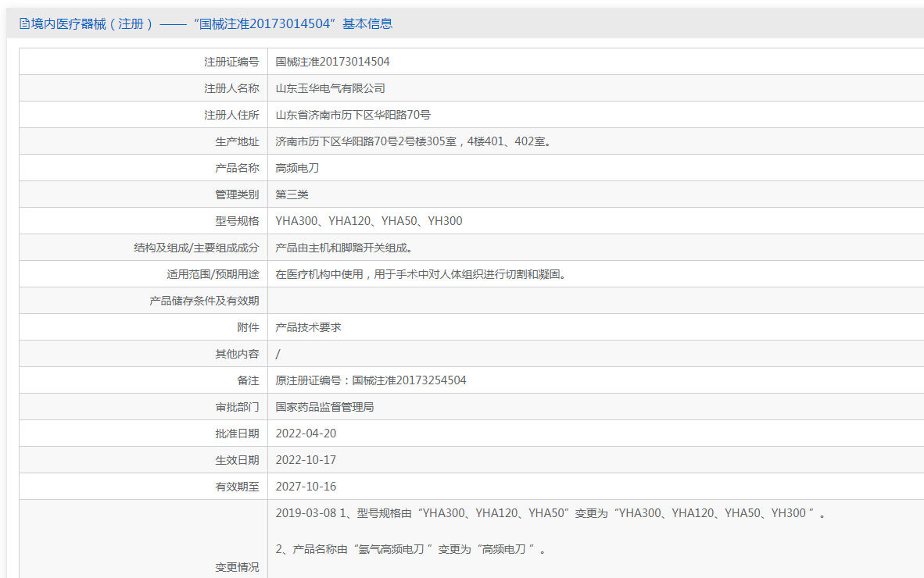Select the 生效日期 label
Screen dimensions: 924x578
click(237, 460)
